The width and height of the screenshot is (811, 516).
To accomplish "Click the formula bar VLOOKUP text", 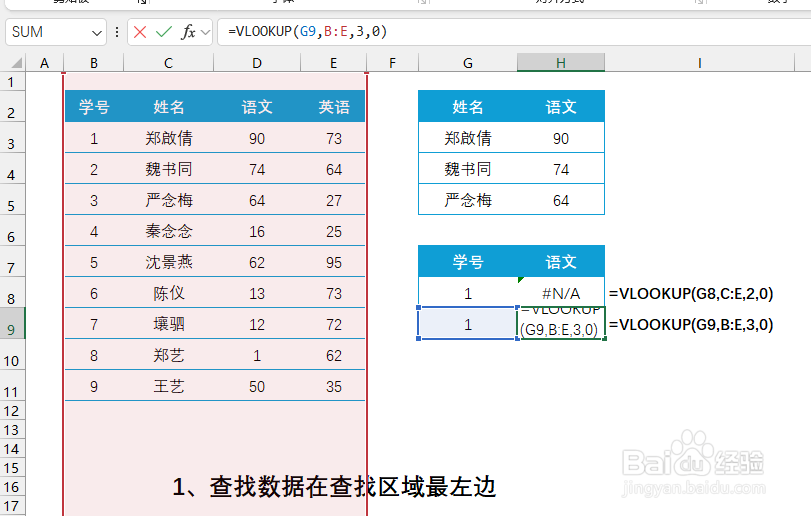I will coord(308,32).
